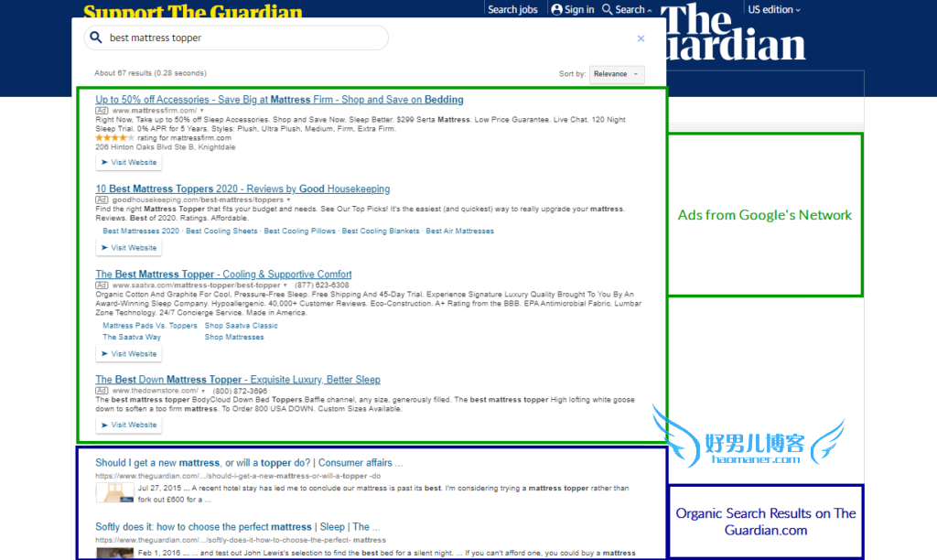Open Best Cooling Blankets sitelink
This screenshot has width=937, height=560.
pyautogui.click(x=381, y=232)
